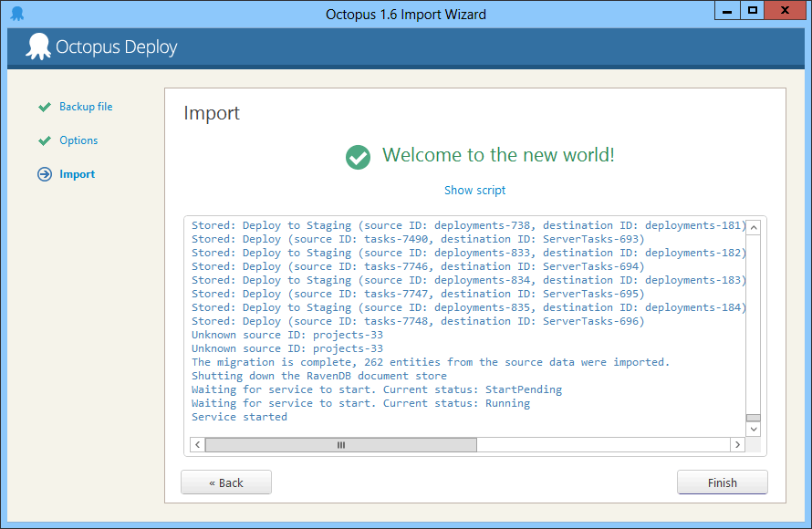Click the 'Service started' log line
The height and width of the screenshot is (529, 812).
click(x=239, y=417)
